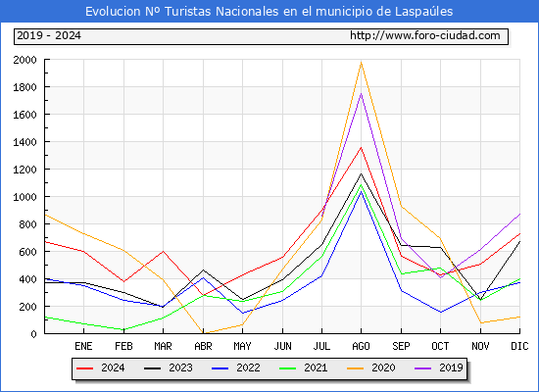Click the MAR month axis label
Image resolution: width=539 pixels, height=392 pixels.
[x=163, y=346]
